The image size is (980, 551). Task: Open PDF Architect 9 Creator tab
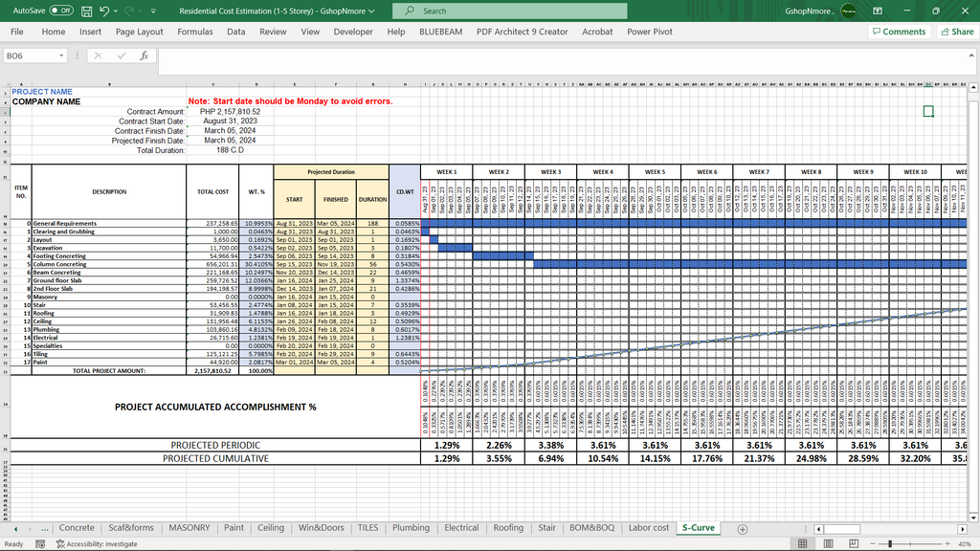(x=522, y=32)
